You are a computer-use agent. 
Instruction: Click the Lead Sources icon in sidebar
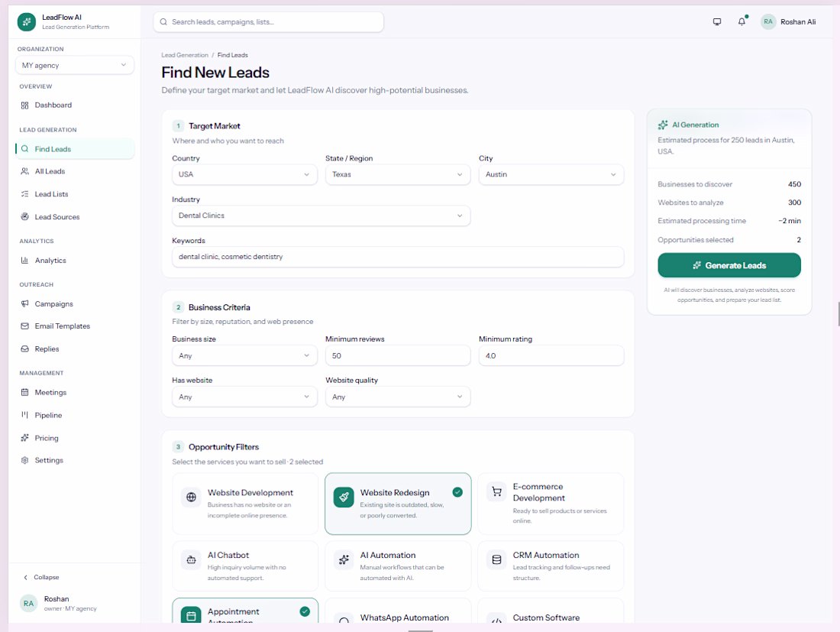point(24,216)
